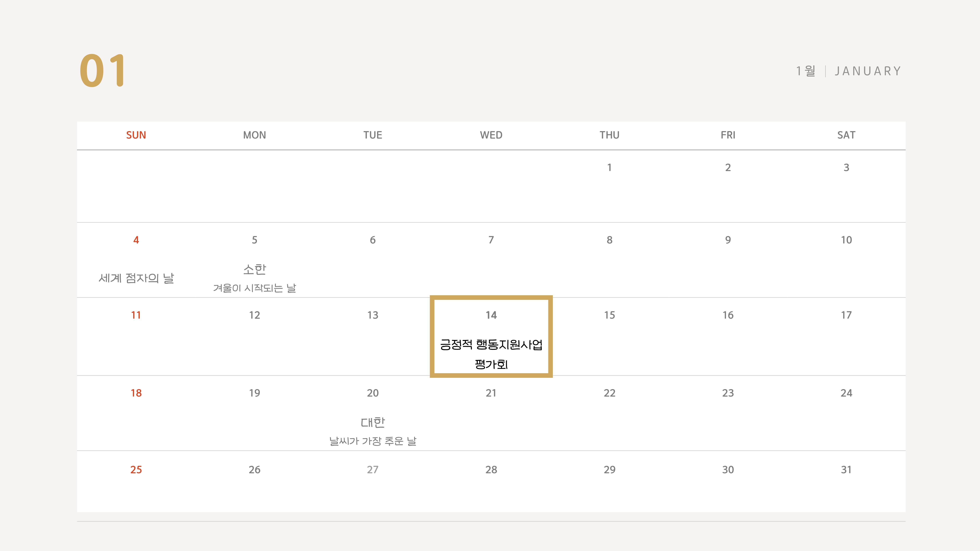Screen dimensions: 980x551
Task: Select the SUN column header
Action: 136,135
